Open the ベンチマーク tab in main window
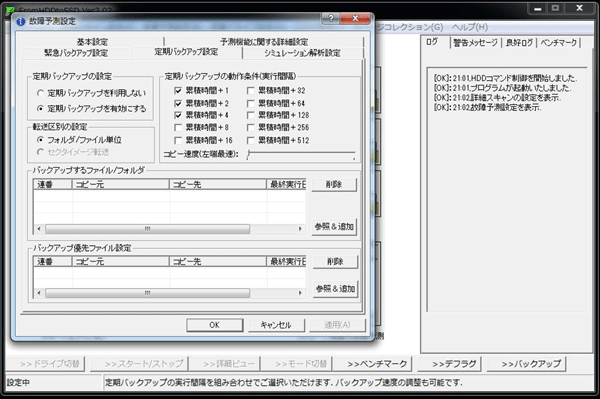The height and width of the screenshot is (399, 600). (559, 43)
